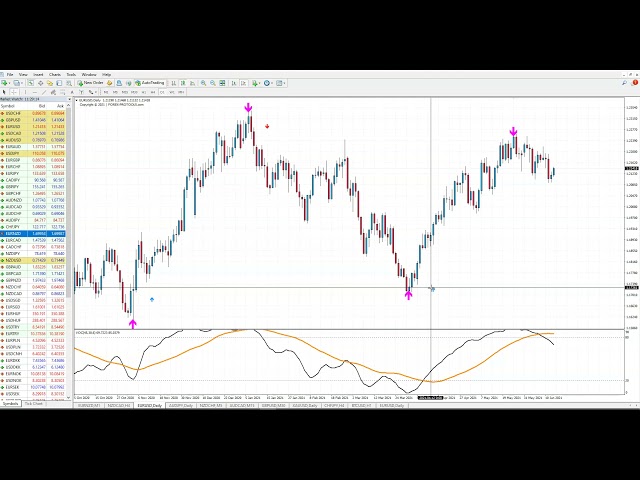Toggle the AutoTrading button
Image resolution: width=640 pixels, height=480 pixels.
[150, 83]
